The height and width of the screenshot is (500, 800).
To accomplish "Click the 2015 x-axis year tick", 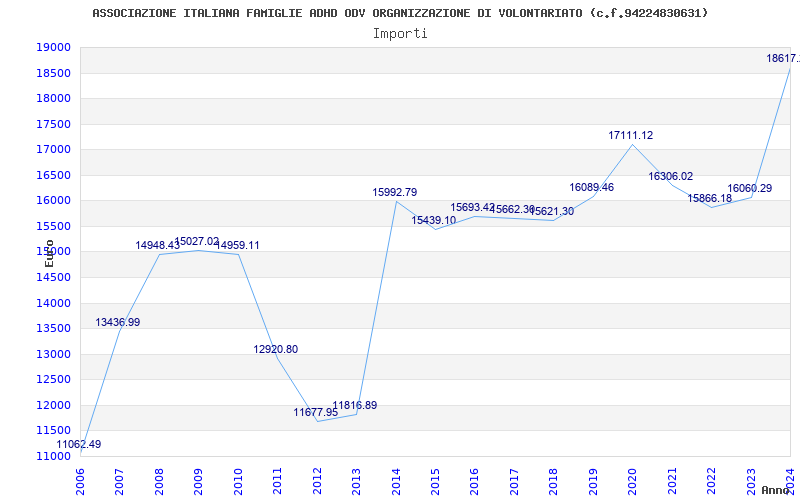I will click(435, 481).
